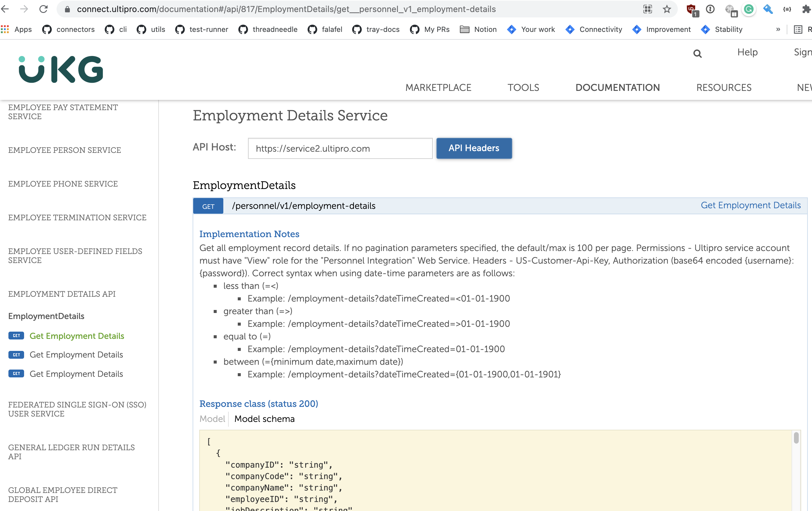Switch to the Model tab
Image resolution: width=812 pixels, height=511 pixels.
click(x=212, y=419)
